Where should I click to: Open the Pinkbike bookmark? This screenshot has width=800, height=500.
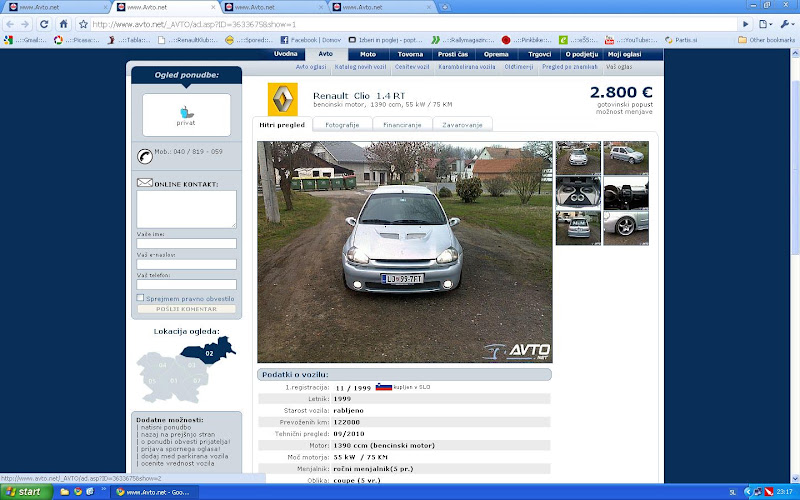[527, 40]
